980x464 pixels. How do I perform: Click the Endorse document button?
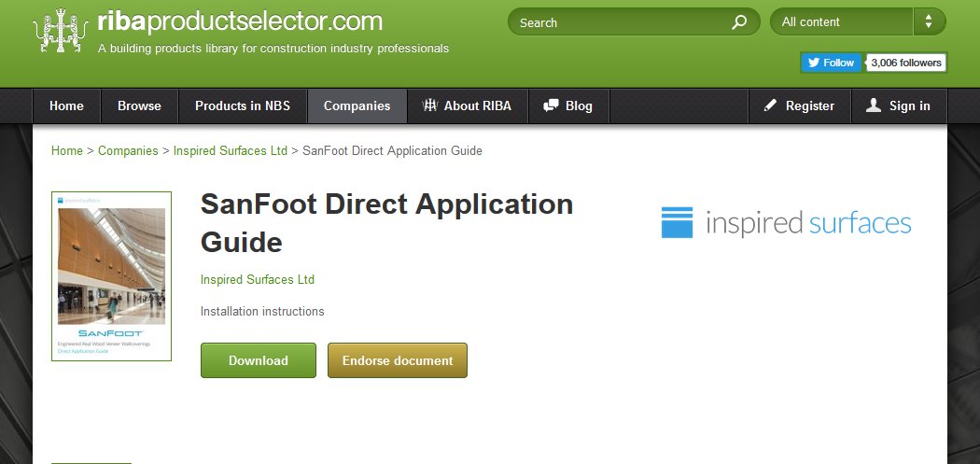398,360
